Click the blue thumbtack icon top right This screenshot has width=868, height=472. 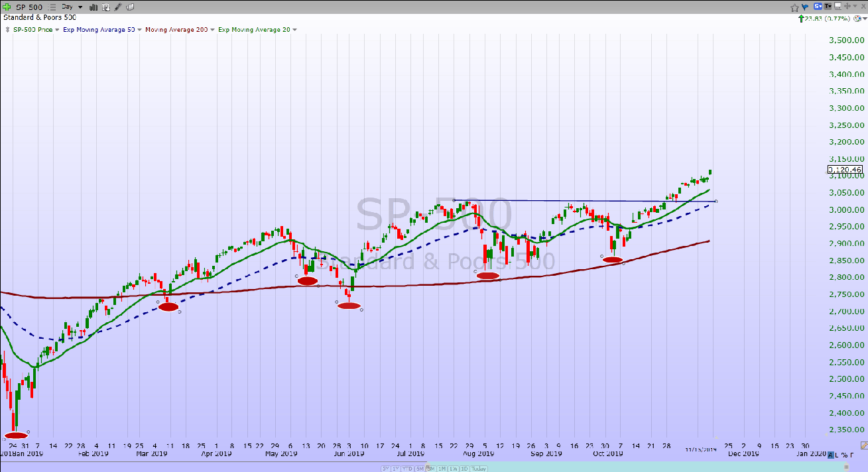[x=804, y=7]
